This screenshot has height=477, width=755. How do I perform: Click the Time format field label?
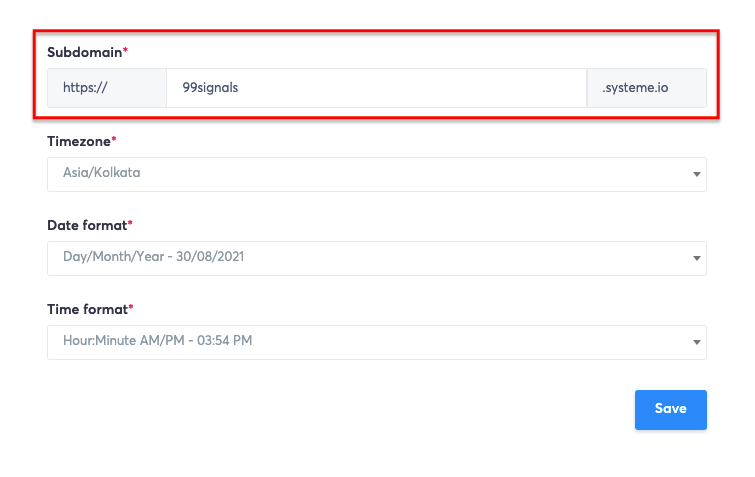click(x=86, y=310)
